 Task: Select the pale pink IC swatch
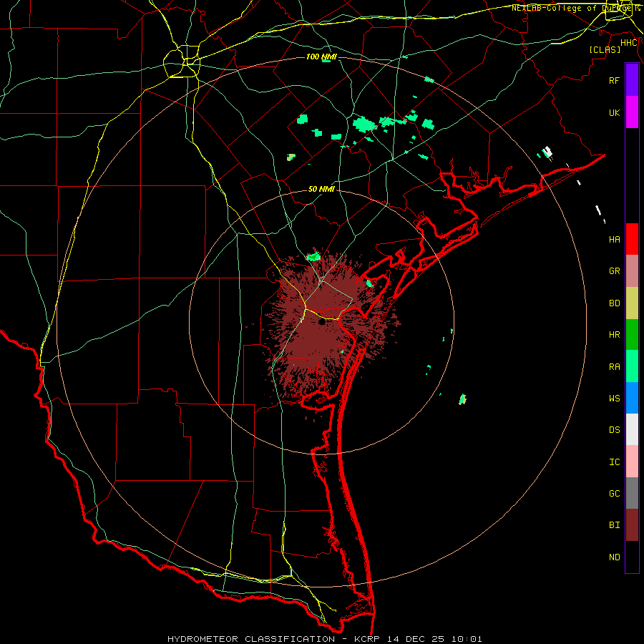(x=632, y=462)
